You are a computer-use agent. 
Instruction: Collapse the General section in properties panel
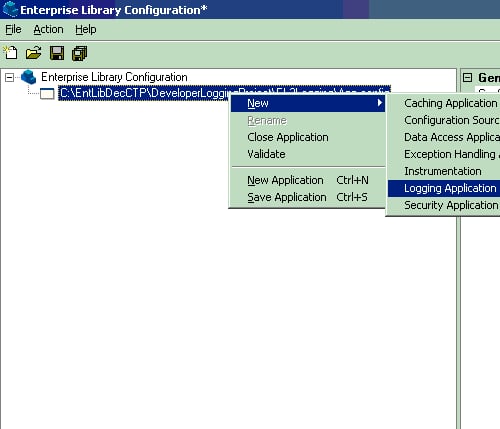[x=468, y=78]
